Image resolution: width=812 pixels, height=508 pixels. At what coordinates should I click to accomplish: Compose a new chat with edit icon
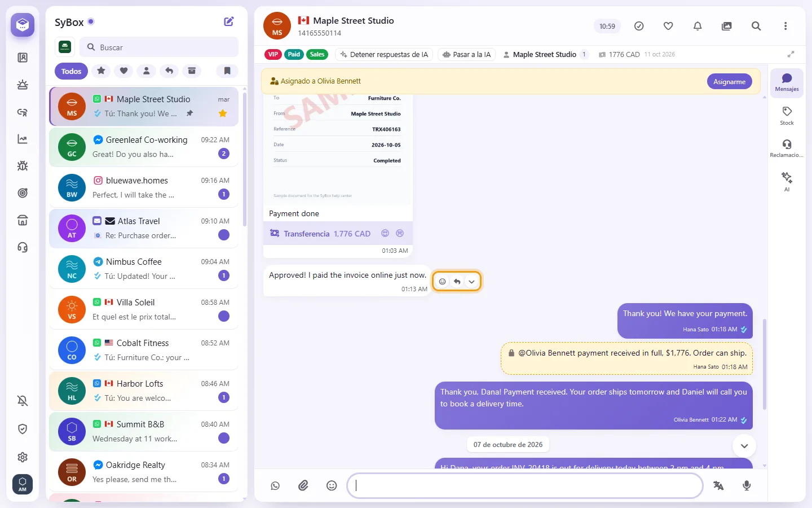point(229,21)
